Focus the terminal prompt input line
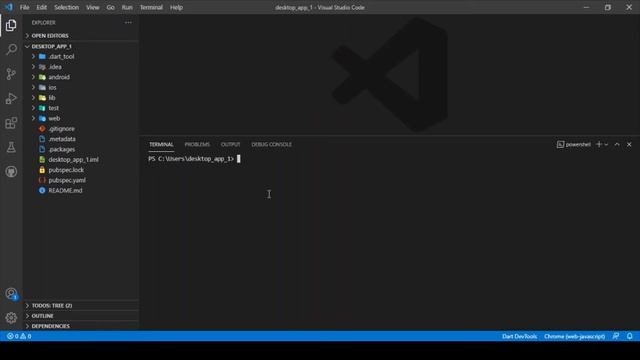This screenshot has width=640, height=360. click(x=194, y=159)
